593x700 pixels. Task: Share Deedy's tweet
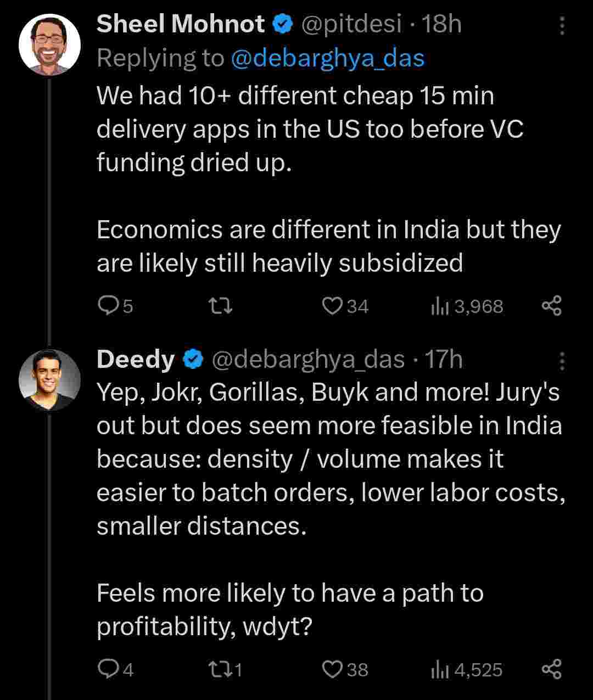551,669
